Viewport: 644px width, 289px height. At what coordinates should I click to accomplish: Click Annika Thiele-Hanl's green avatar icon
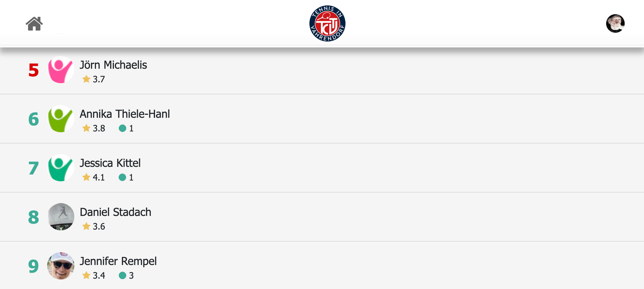click(x=61, y=119)
